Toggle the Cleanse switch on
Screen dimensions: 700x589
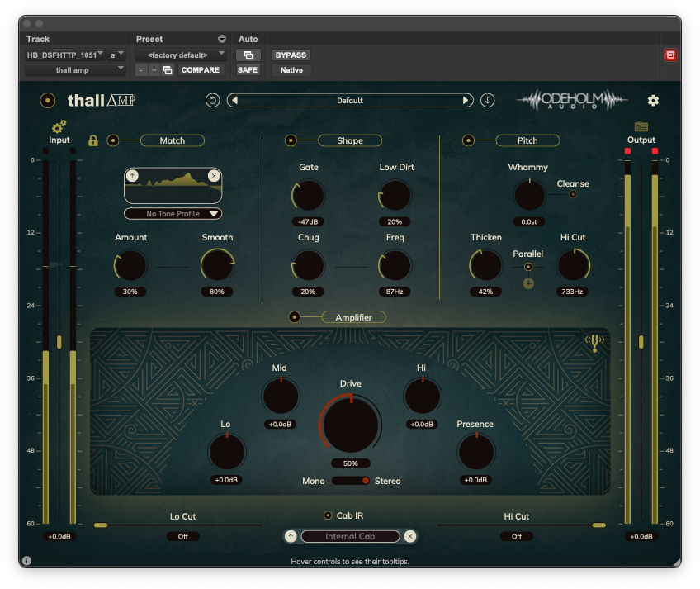click(x=573, y=195)
